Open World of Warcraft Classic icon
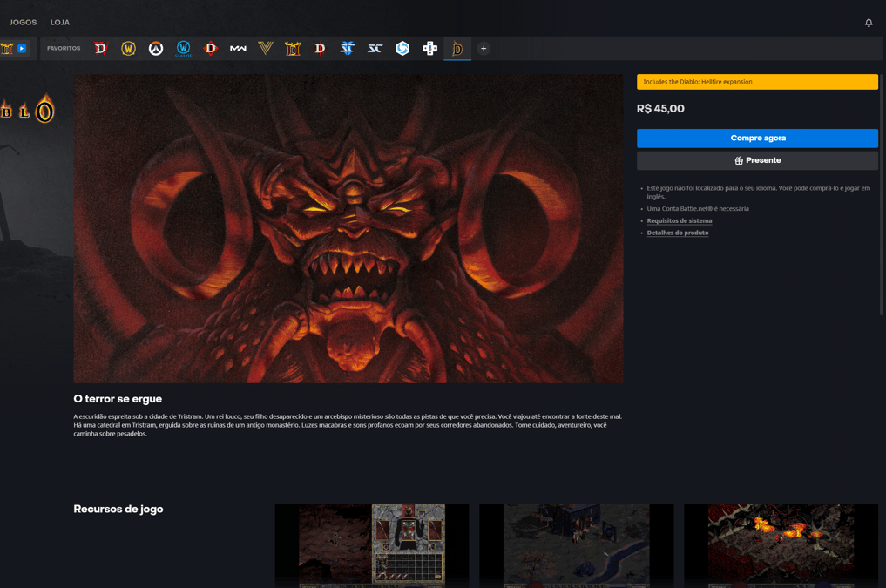This screenshot has width=886, height=588. tap(183, 49)
